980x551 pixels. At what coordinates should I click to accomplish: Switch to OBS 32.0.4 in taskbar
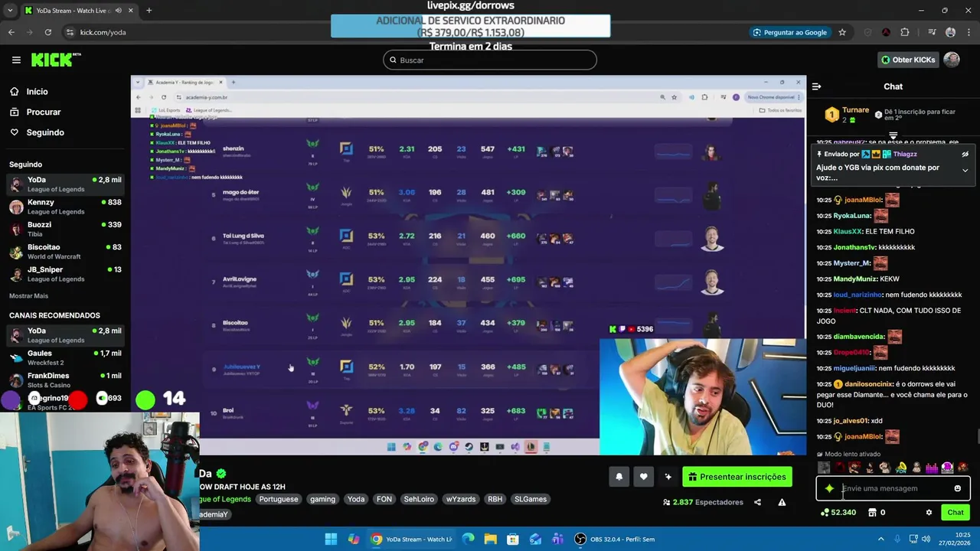[x=616, y=539]
